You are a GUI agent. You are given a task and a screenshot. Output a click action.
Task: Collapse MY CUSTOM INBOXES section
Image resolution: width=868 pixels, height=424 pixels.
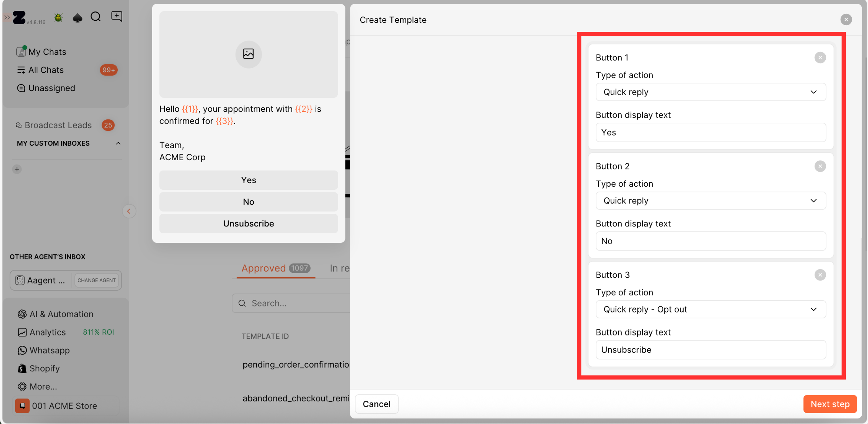(x=118, y=143)
